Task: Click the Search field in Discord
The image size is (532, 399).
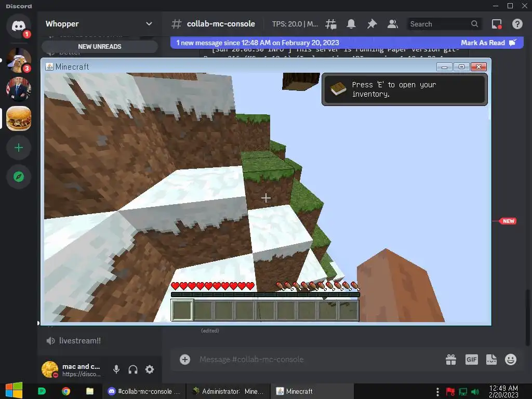Action: (x=444, y=24)
